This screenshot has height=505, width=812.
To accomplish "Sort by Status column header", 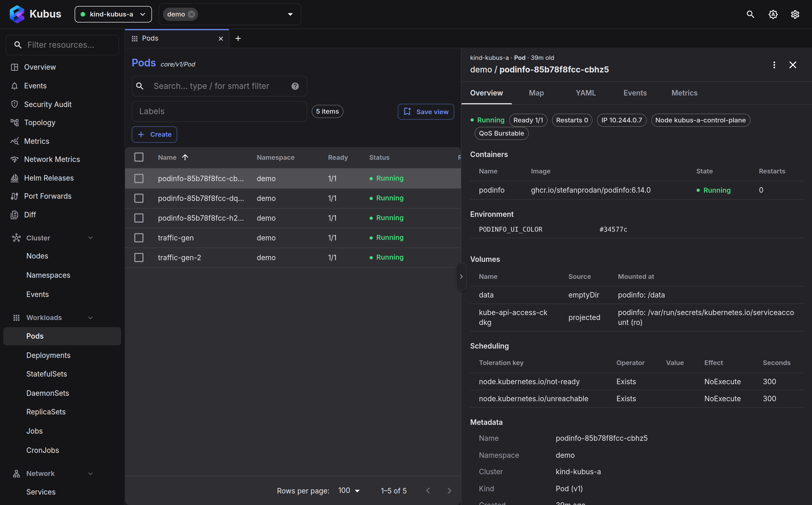I will click(379, 157).
